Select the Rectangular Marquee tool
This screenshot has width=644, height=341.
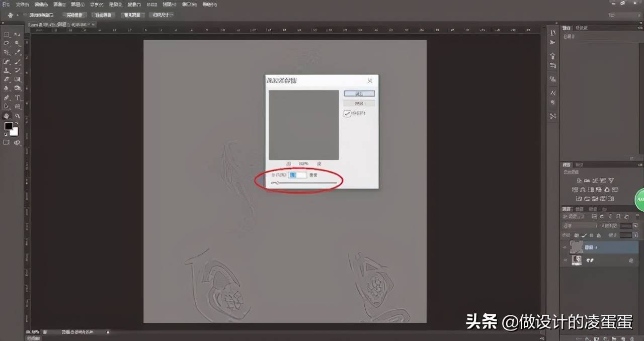tap(7, 35)
